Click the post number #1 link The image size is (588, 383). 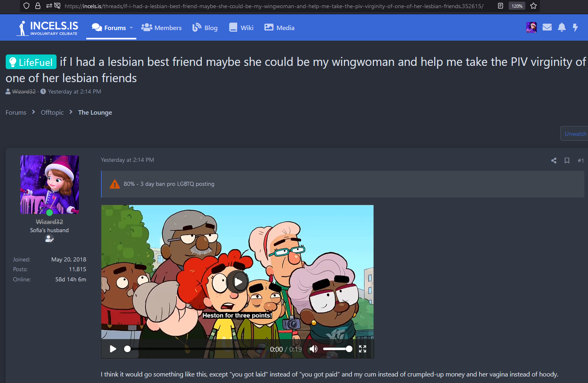click(581, 161)
